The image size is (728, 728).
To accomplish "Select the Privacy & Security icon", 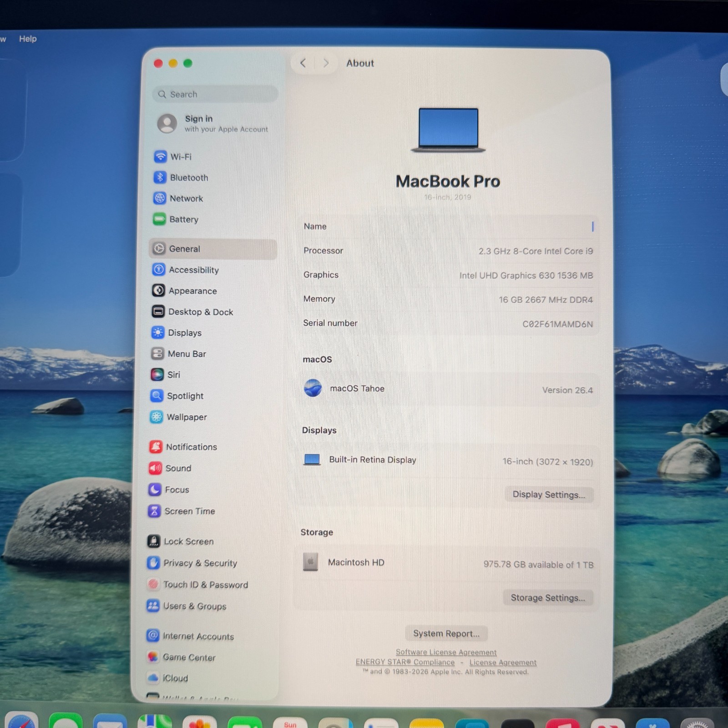I will (x=153, y=563).
